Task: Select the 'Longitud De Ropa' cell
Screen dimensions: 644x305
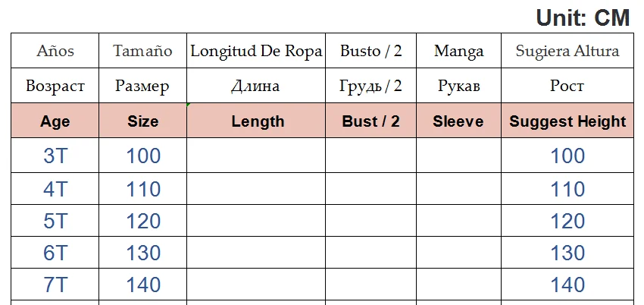Action: [256, 52]
